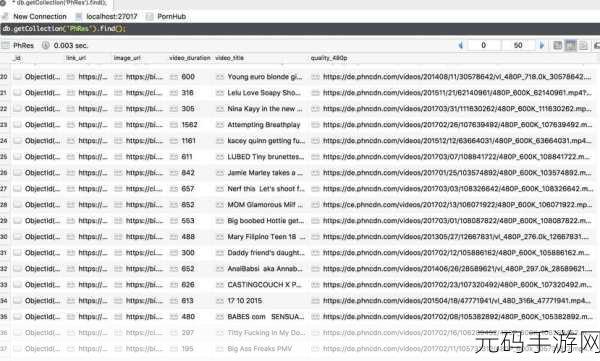Focus the batch size field showing 50
Screen dimensions: 600x361
pos(518,46)
